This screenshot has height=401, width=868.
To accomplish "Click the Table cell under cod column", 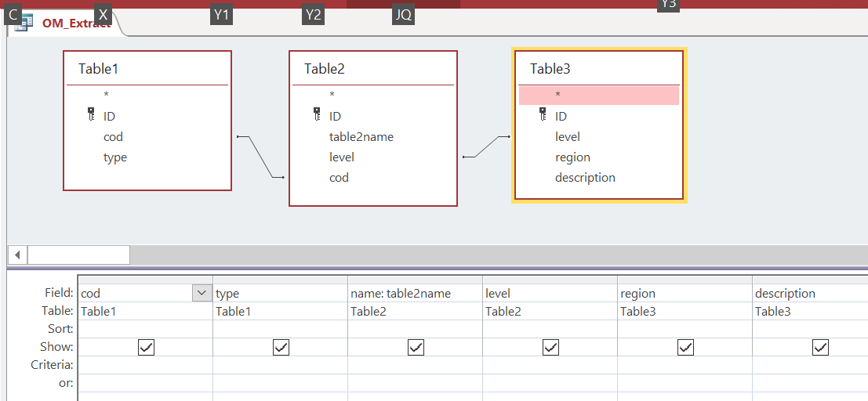I will pos(146,312).
